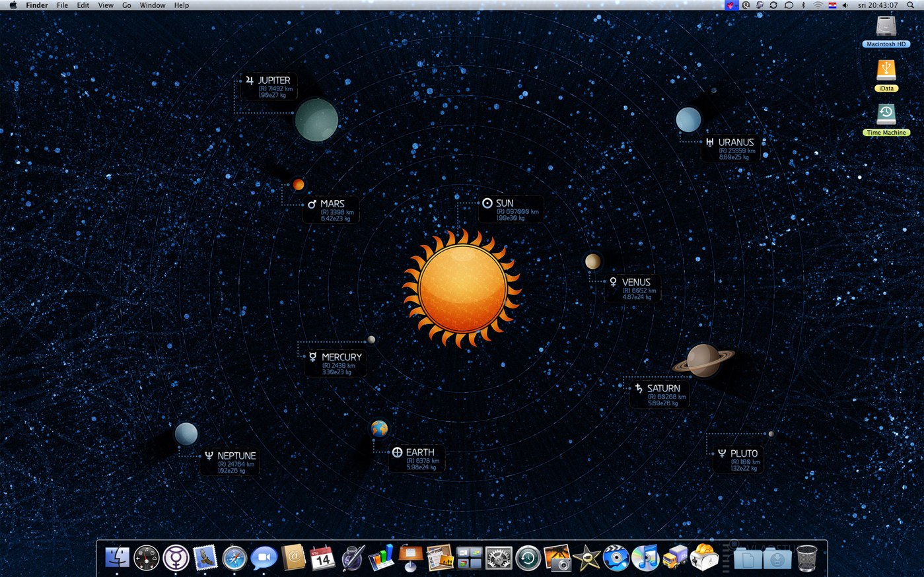Screen dimensions: 924x577
Task: Open the Downloads stack in dock
Action: tap(777, 560)
